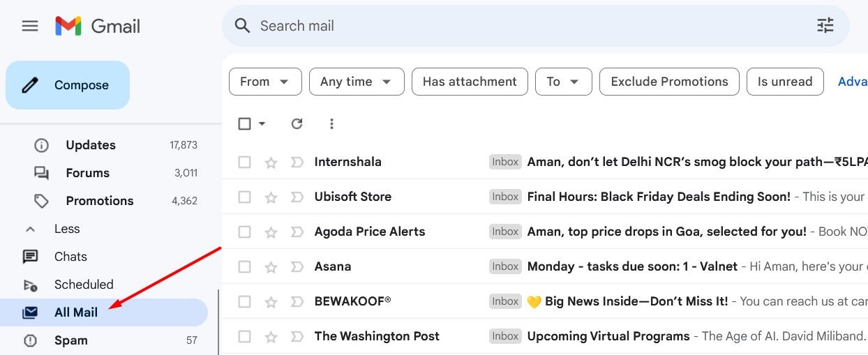Click into the Search mail field

pyautogui.click(x=488, y=26)
